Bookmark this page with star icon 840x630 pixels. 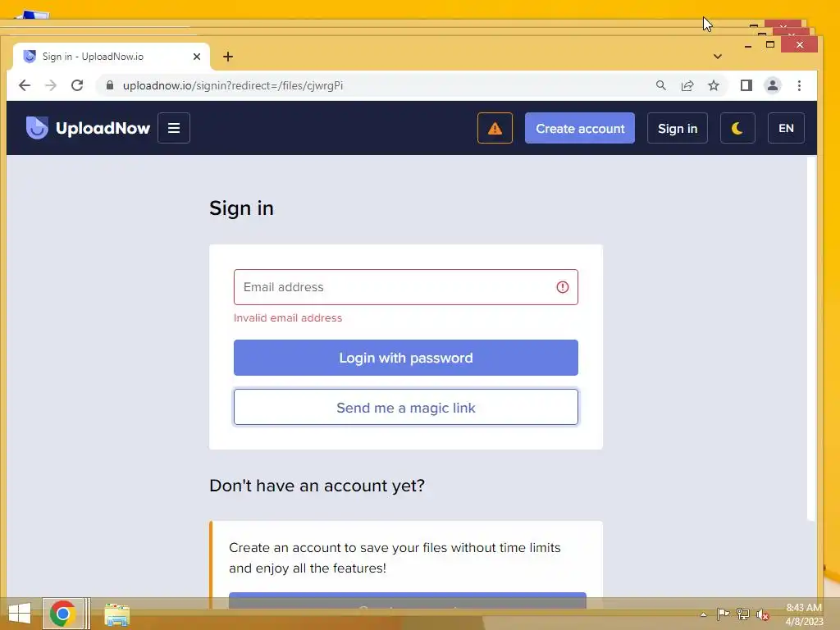tap(713, 85)
